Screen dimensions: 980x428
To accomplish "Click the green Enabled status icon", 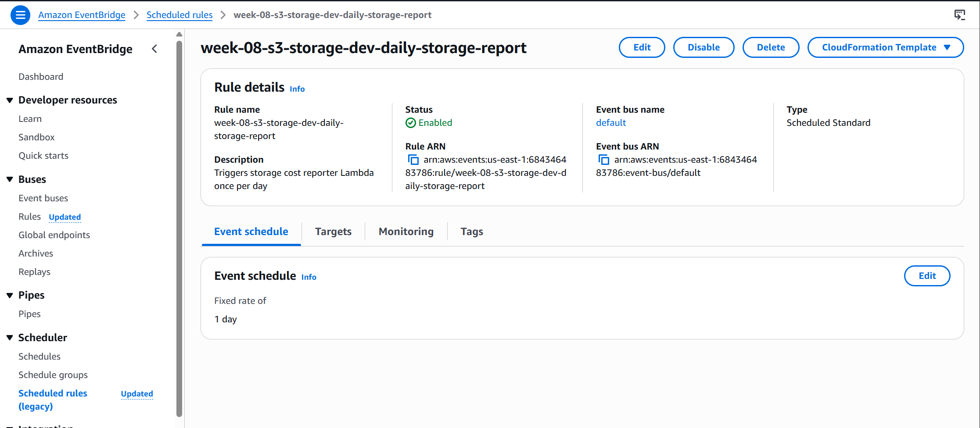I will pos(411,123).
